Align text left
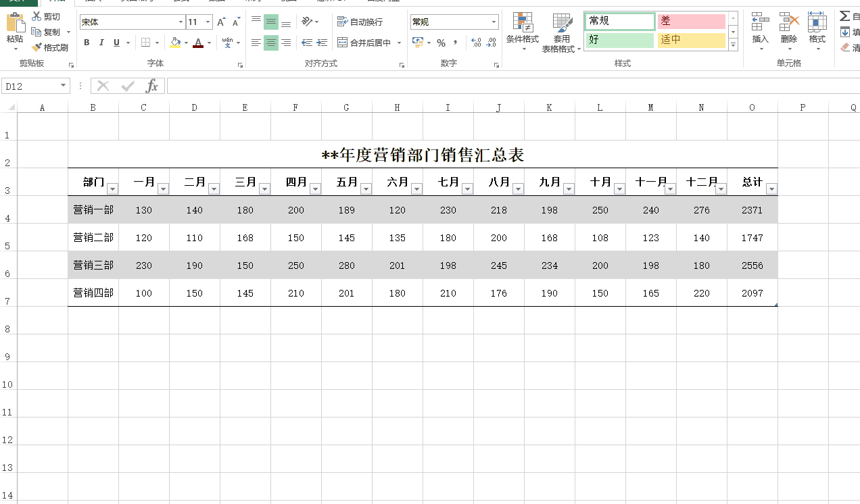Screen dimensions: 860x504 [256, 43]
